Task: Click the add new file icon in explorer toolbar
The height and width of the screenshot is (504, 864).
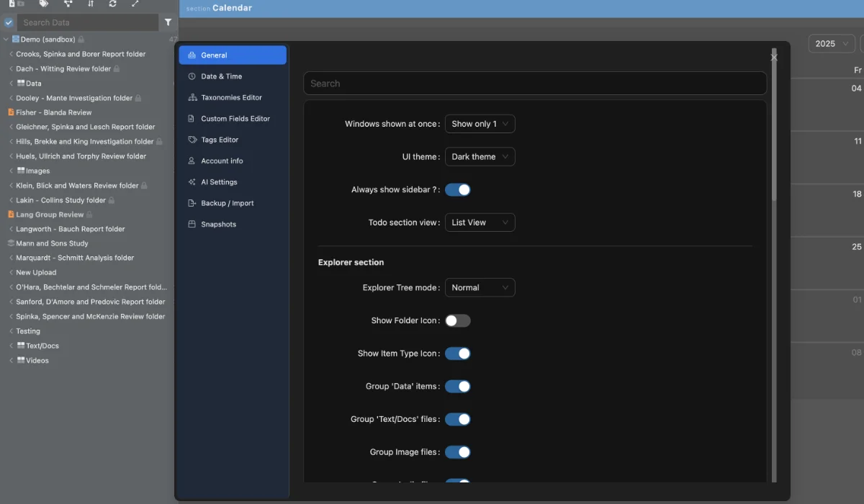Action: 12,4
